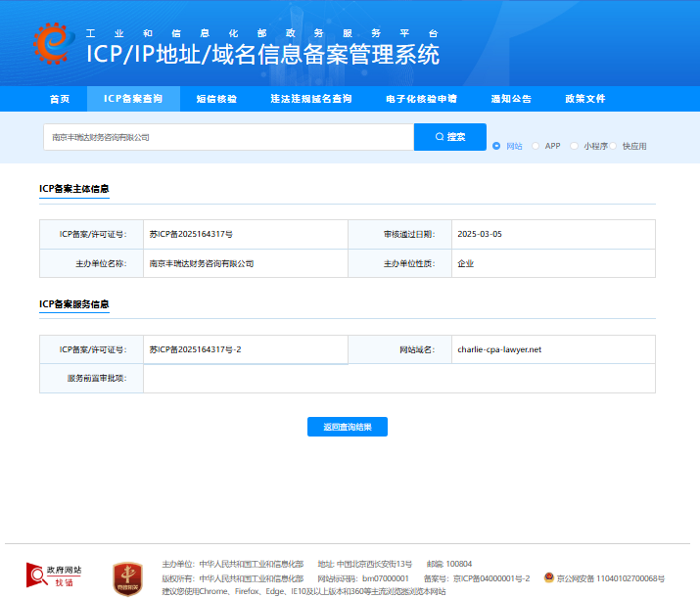The image size is (700, 598).
Task: Click the 京公网安备 police badge icon
Action: click(549, 578)
